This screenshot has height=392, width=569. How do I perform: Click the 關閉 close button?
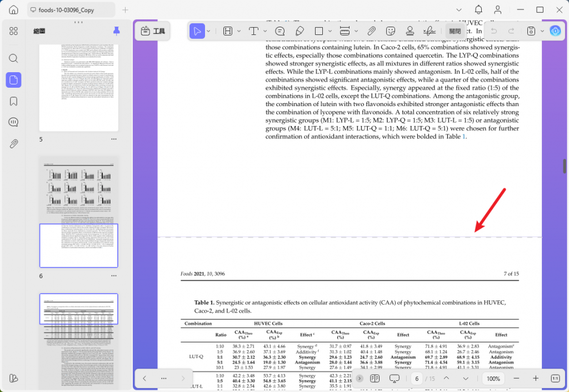455,31
